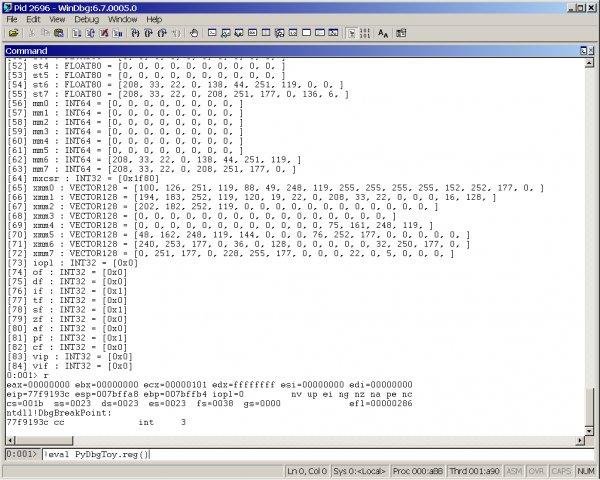Click the 'Proc 000:a88' status entry
This screenshot has width=600, height=480.
pyautogui.click(x=417, y=471)
